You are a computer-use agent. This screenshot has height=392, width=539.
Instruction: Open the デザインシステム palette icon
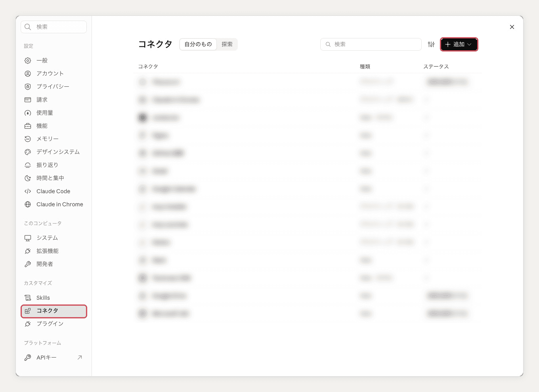28,152
